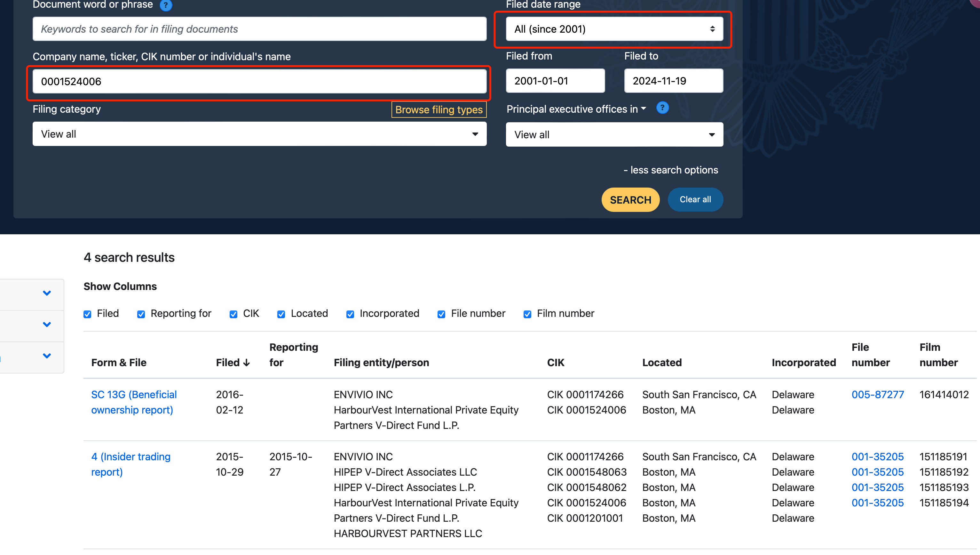
Task: Click the Clear all button
Action: coord(695,199)
